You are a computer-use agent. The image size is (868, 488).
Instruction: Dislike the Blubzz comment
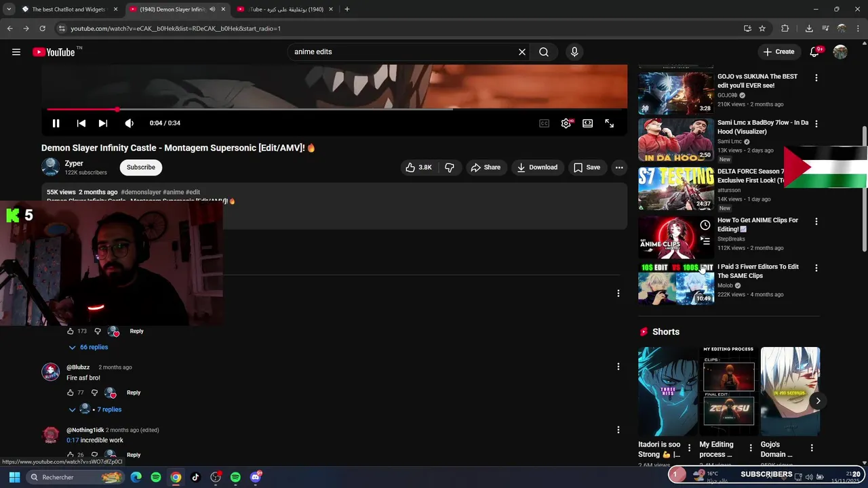pyautogui.click(x=94, y=392)
